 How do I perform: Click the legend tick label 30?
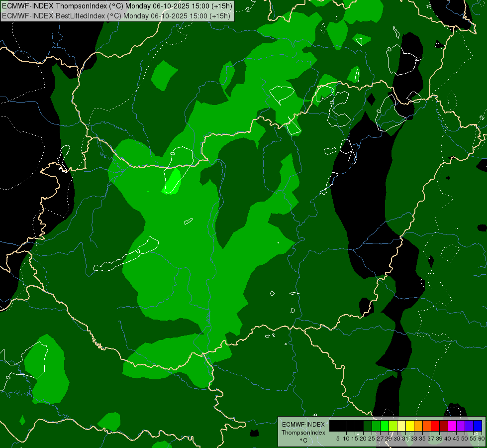coord(397,439)
